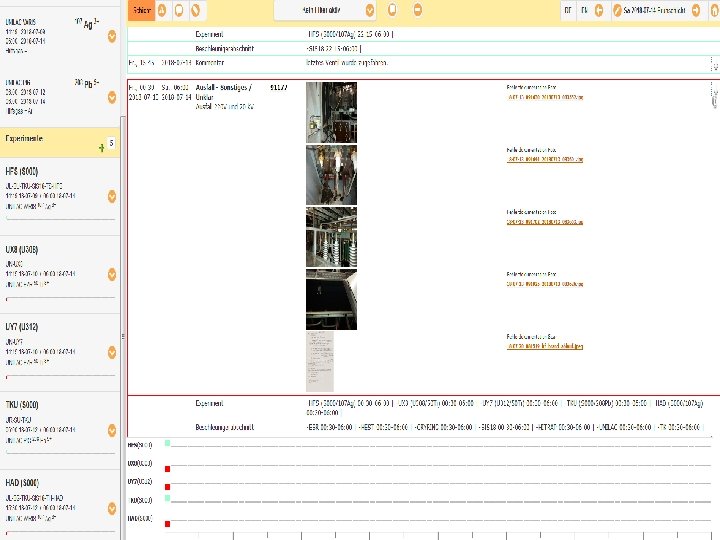Expand the 107 Ag beam entry

pyautogui.click(x=112, y=36)
